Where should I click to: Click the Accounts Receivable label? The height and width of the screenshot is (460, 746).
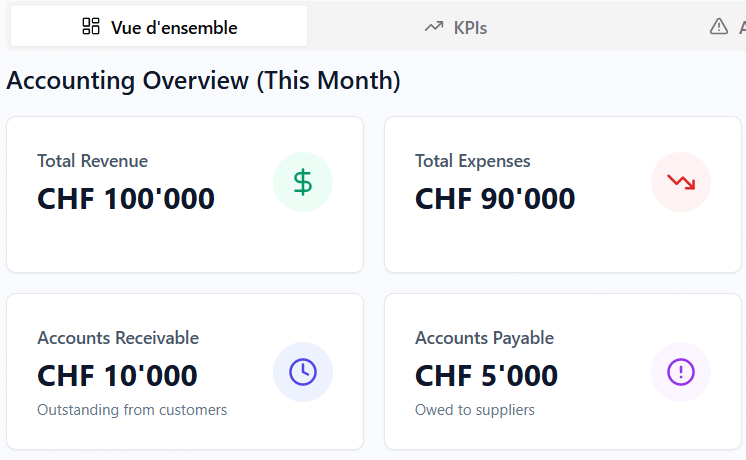118,338
